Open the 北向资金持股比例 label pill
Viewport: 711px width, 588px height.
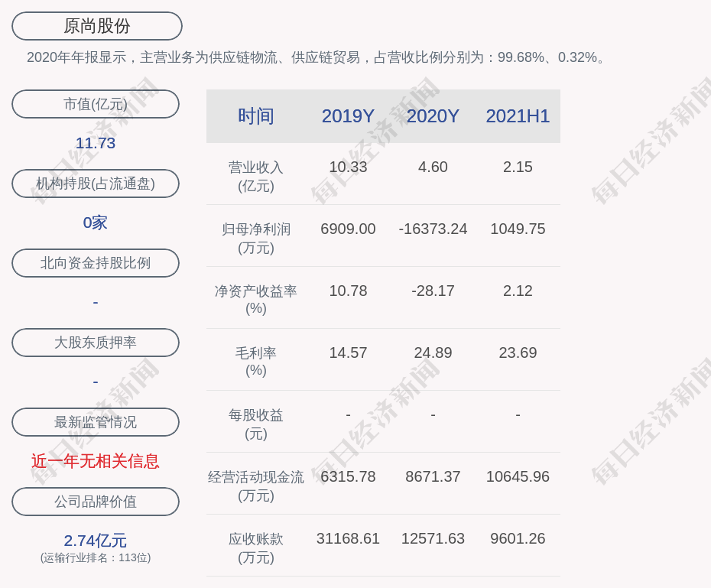pos(96,263)
